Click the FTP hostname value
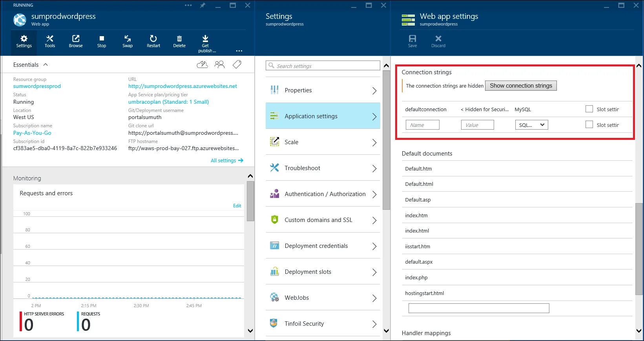The width and height of the screenshot is (644, 341). click(183, 148)
